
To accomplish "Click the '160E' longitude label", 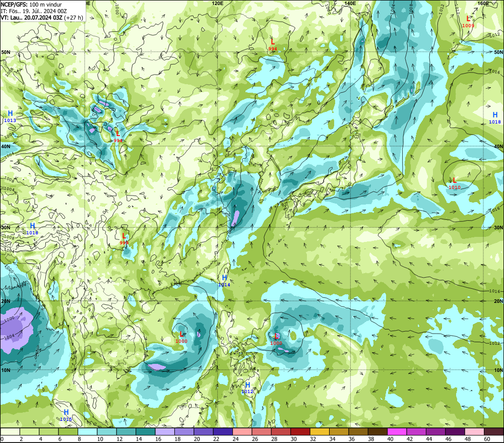I will pos(483,3).
